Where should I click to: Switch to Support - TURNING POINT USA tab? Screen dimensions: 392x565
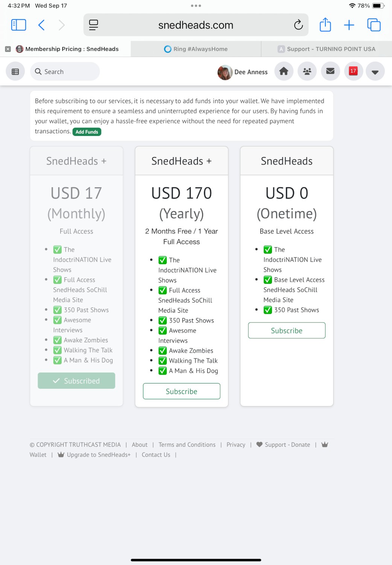(x=327, y=49)
